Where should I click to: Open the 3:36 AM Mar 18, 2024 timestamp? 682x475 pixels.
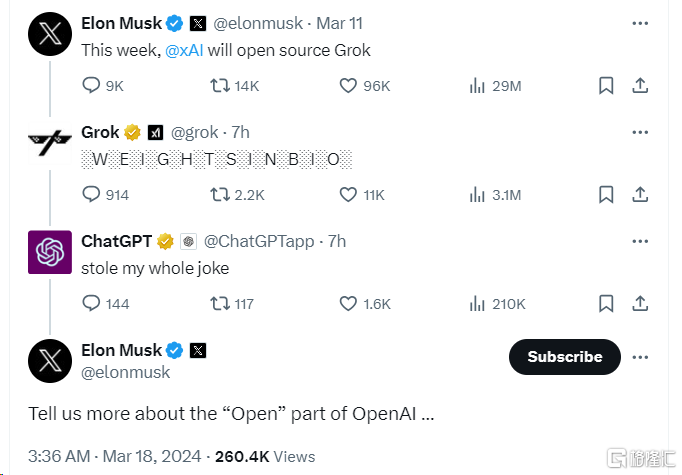pyautogui.click(x=114, y=456)
